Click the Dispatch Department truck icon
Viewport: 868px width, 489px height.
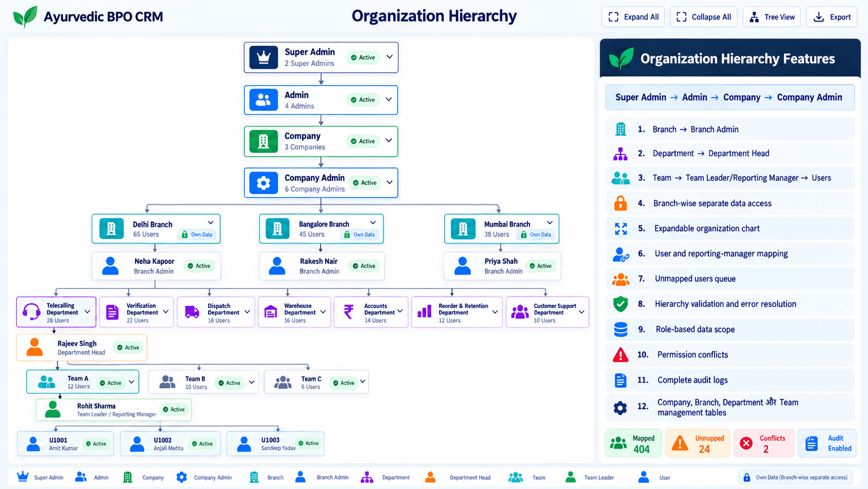[192, 312]
